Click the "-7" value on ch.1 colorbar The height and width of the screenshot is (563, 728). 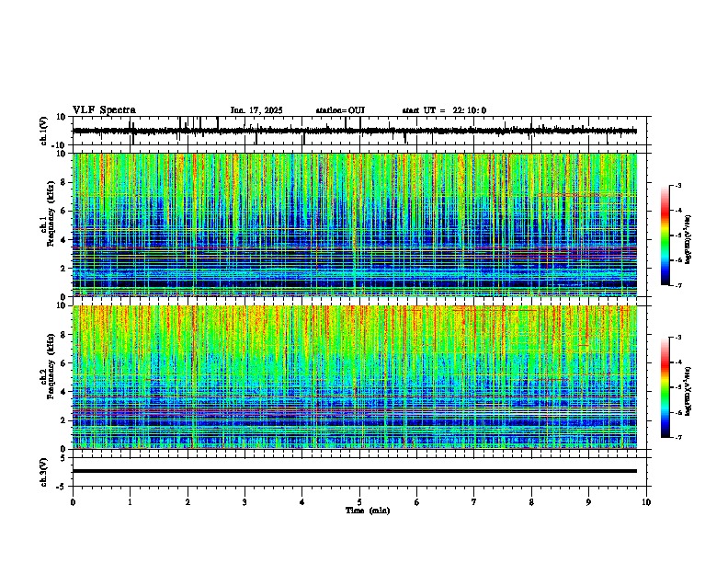click(677, 286)
